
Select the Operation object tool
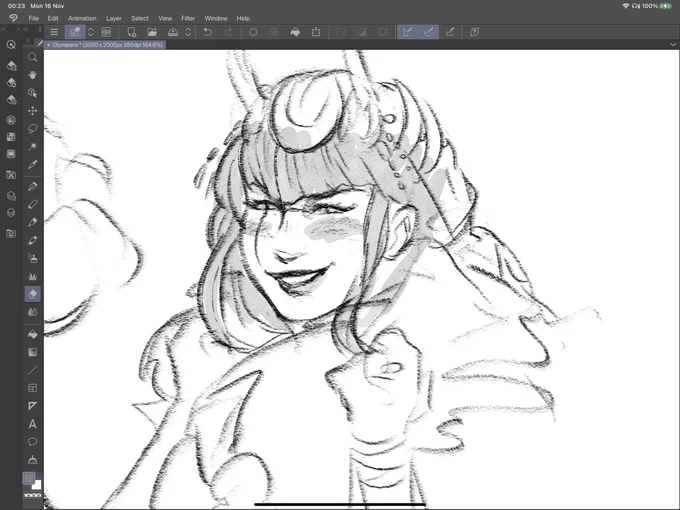pyautogui.click(x=33, y=93)
